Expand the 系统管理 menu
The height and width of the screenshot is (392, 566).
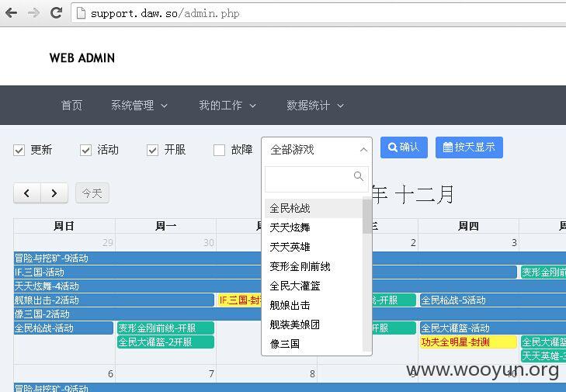click(139, 106)
